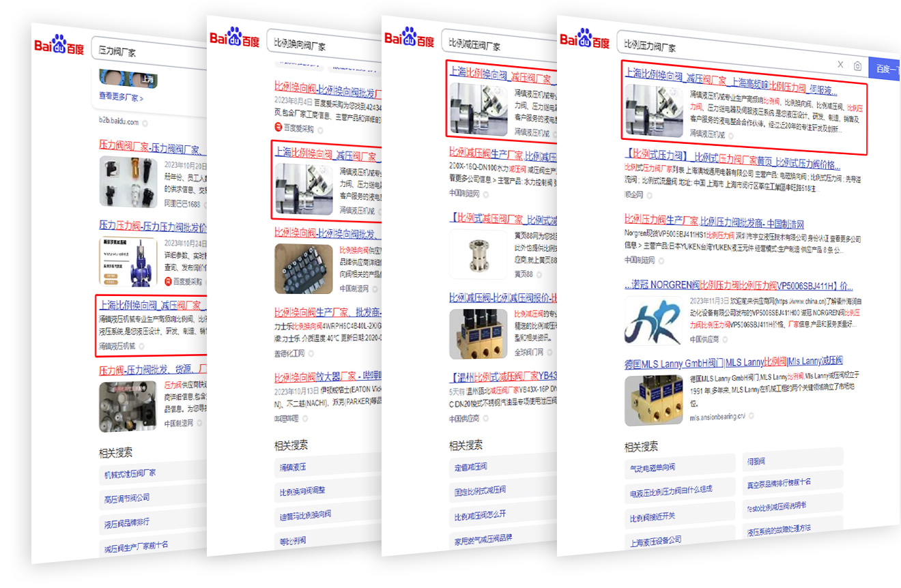Click the search box containing 比例换向阀厂家
Screen dimensions: 901x588
tap(324, 46)
